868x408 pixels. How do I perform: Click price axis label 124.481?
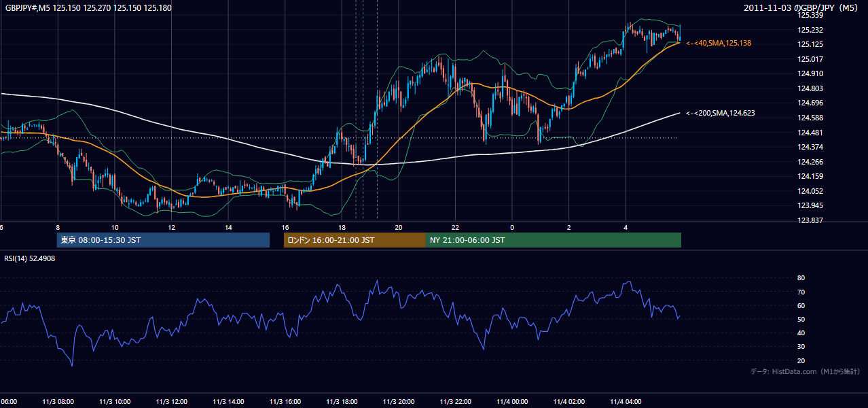tap(810, 133)
